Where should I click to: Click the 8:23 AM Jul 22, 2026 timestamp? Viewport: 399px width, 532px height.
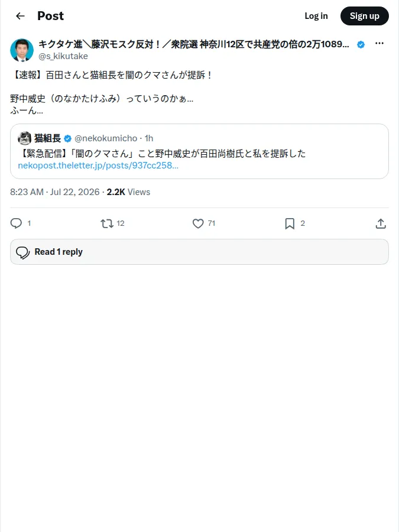(x=54, y=192)
